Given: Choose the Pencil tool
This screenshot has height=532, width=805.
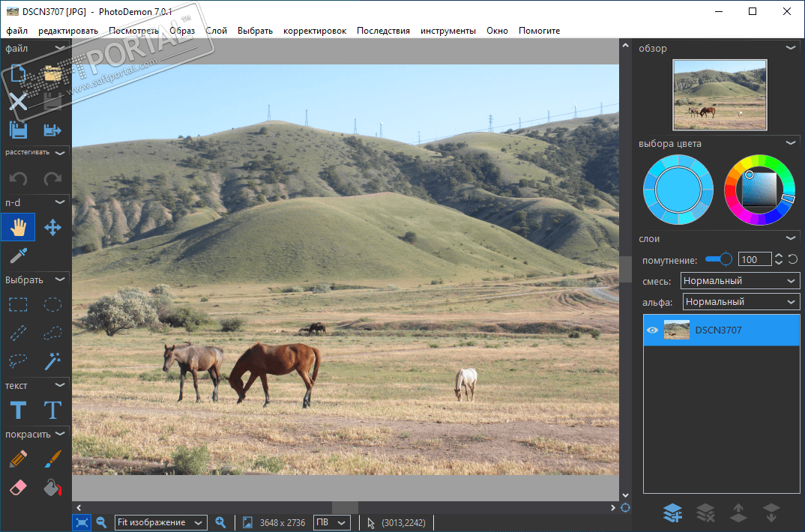Looking at the screenshot, I should pos(18,459).
